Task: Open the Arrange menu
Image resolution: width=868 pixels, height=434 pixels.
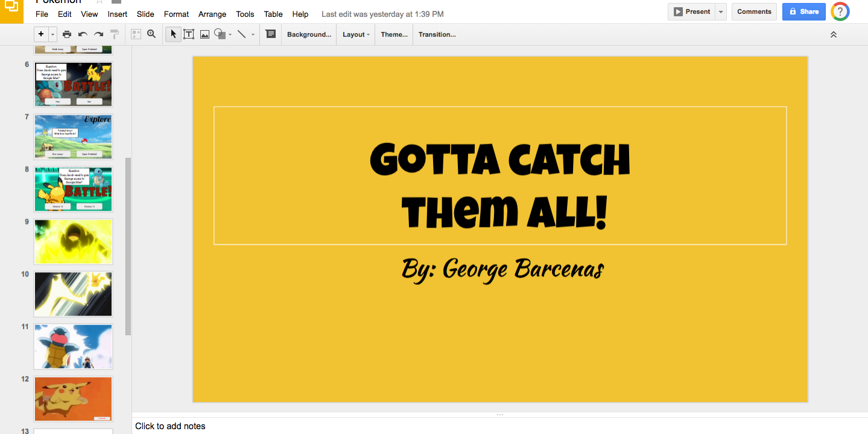Action: tap(212, 14)
